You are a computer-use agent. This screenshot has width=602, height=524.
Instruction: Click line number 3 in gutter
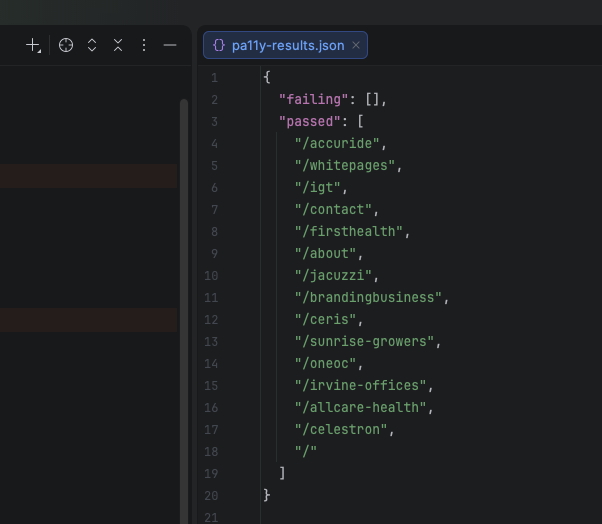coord(214,122)
